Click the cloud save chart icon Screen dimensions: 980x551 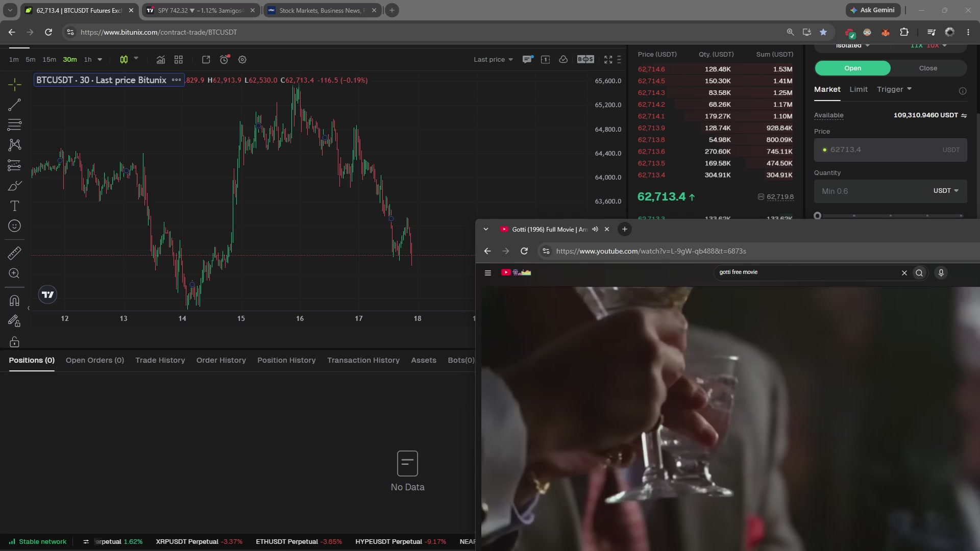pyautogui.click(x=563, y=60)
